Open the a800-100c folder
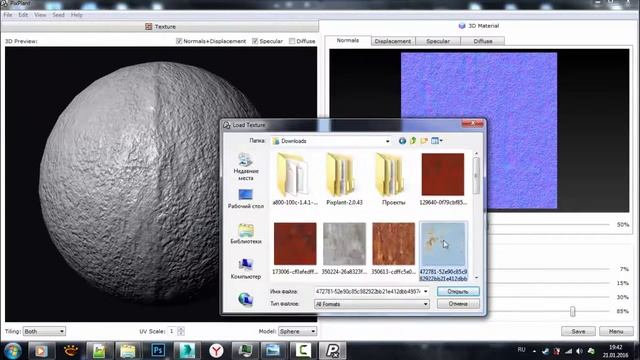 tap(295, 179)
